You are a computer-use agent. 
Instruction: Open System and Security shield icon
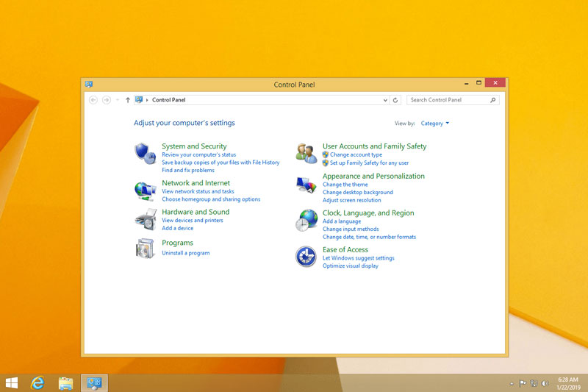(x=145, y=154)
